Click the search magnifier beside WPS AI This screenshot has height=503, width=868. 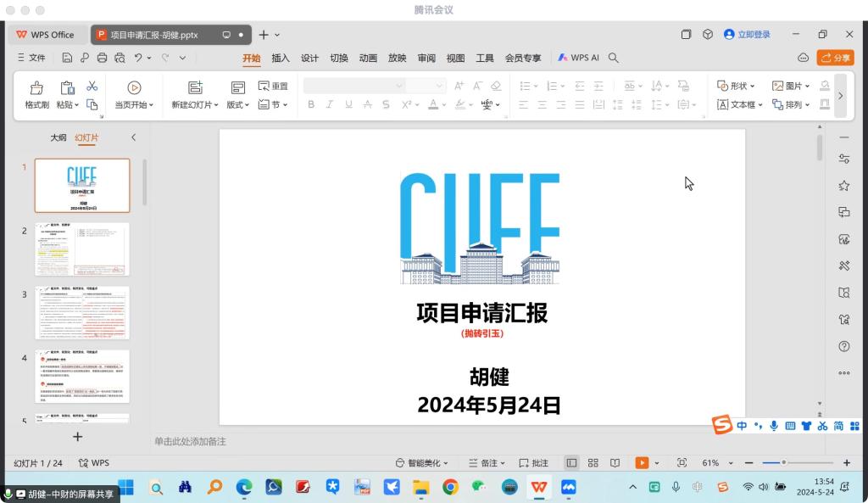pos(614,58)
